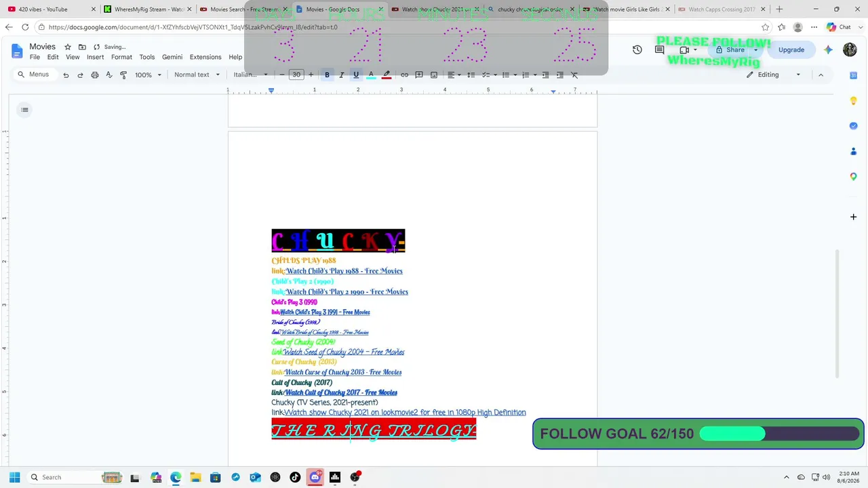
Task: Run spelling and grammar check icon
Action: coord(108,75)
